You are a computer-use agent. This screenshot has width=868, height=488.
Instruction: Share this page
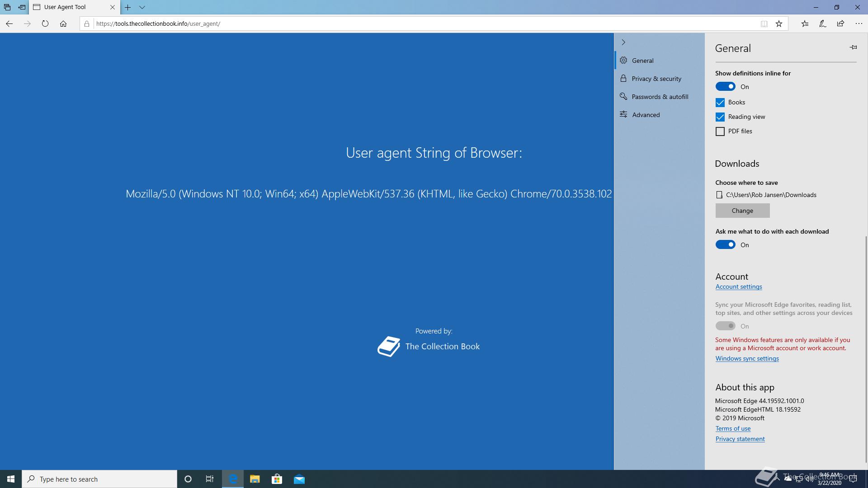pos(841,23)
